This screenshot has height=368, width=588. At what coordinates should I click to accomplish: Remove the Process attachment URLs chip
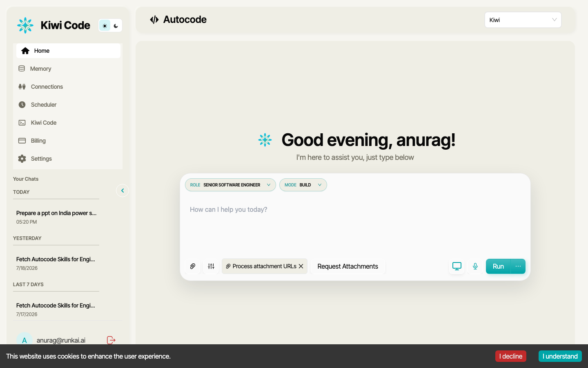(x=301, y=266)
